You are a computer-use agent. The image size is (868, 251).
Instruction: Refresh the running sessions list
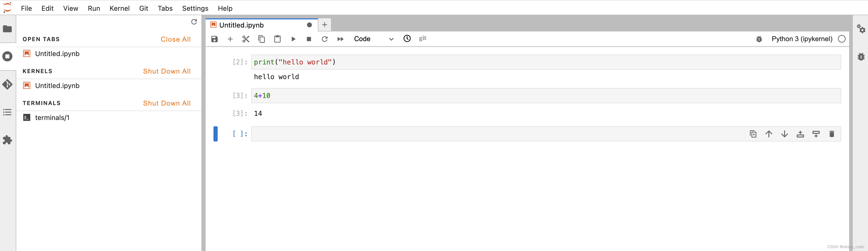[x=194, y=22]
